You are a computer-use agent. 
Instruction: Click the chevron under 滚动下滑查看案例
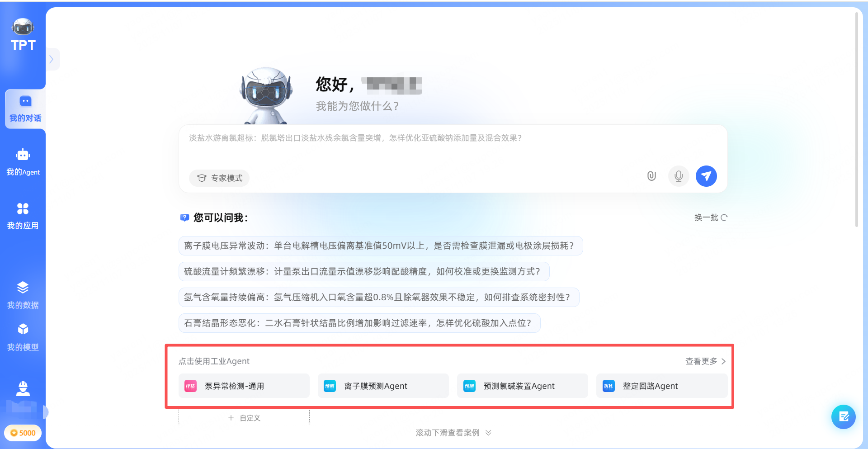click(x=488, y=433)
